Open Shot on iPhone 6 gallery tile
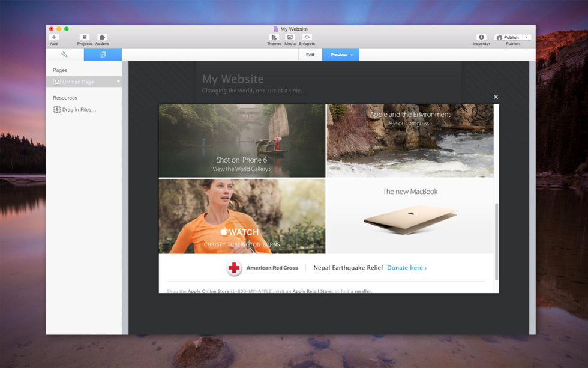Screen dimensions: 588x368 point(242,140)
